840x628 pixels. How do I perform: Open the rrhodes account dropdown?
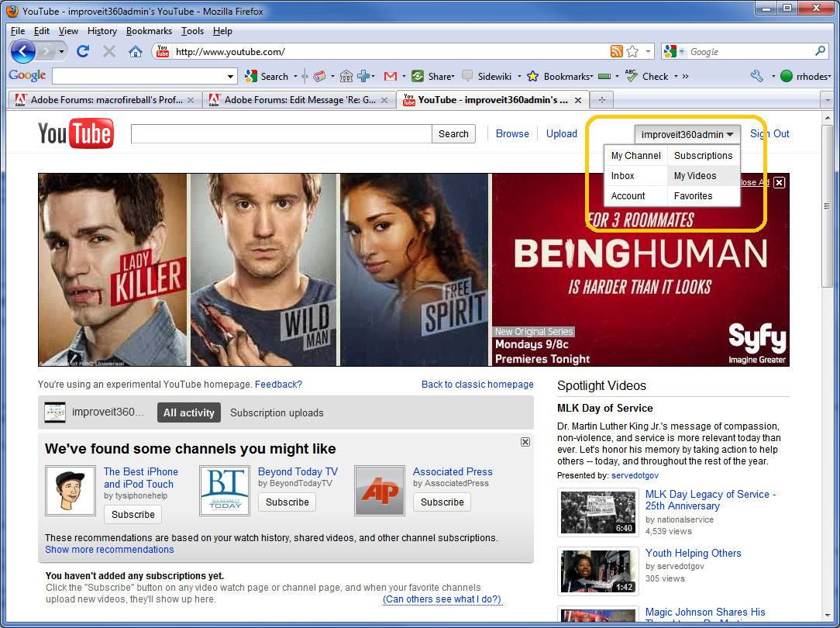805,77
